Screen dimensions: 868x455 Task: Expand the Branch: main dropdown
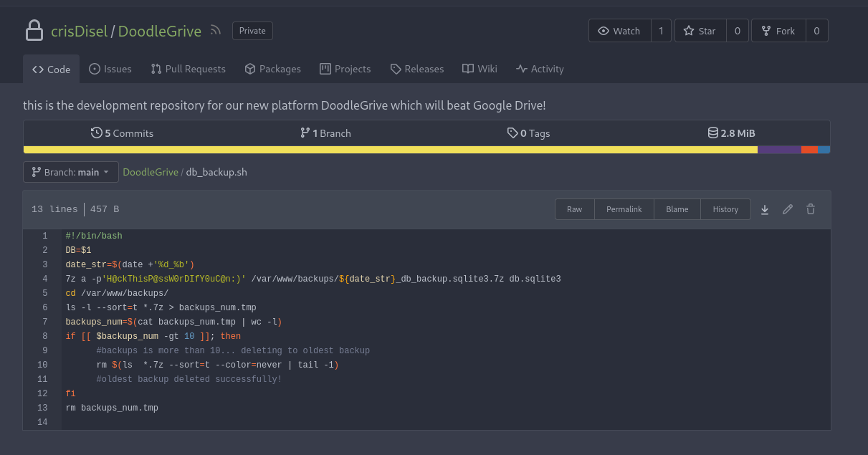pyautogui.click(x=70, y=172)
